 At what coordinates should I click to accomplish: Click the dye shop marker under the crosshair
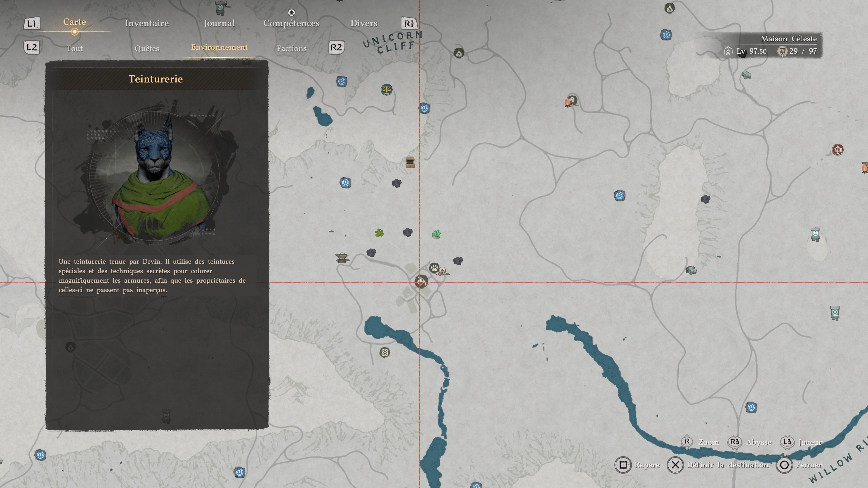point(421,281)
